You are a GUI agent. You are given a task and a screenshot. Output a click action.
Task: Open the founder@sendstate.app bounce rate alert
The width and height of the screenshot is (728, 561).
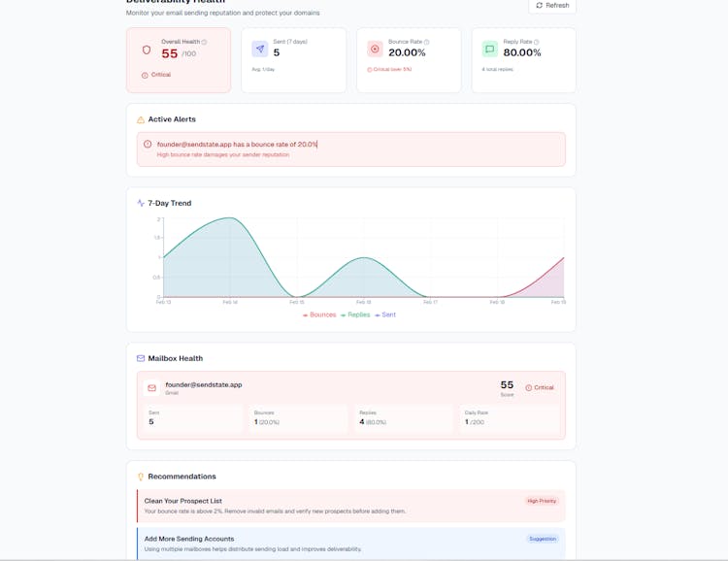click(237, 144)
